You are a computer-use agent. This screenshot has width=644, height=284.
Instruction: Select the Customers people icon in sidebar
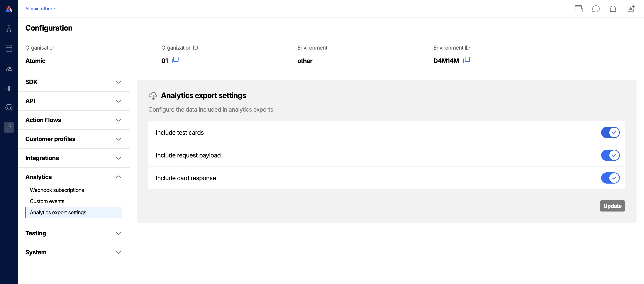coord(9,68)
